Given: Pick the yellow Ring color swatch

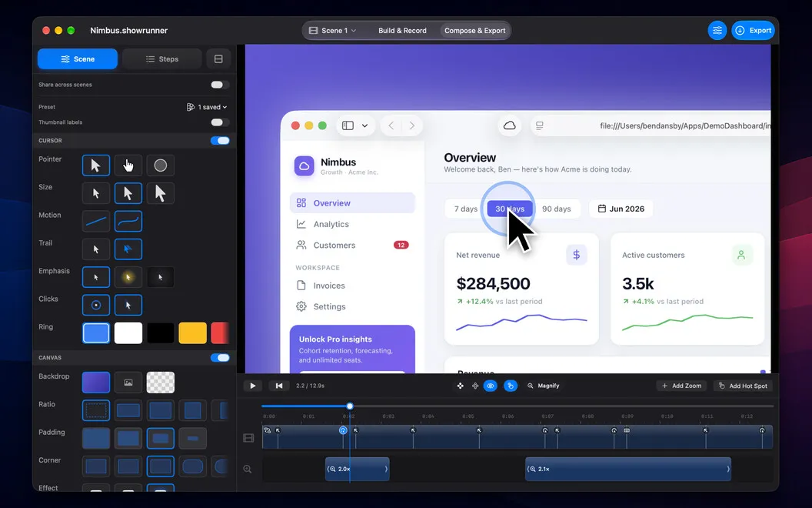Looking at the screenshot, I should 193,333.
